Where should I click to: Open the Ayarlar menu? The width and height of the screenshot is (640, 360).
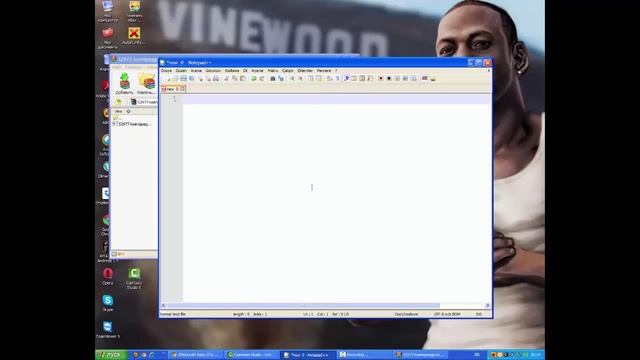click(257, 71)
